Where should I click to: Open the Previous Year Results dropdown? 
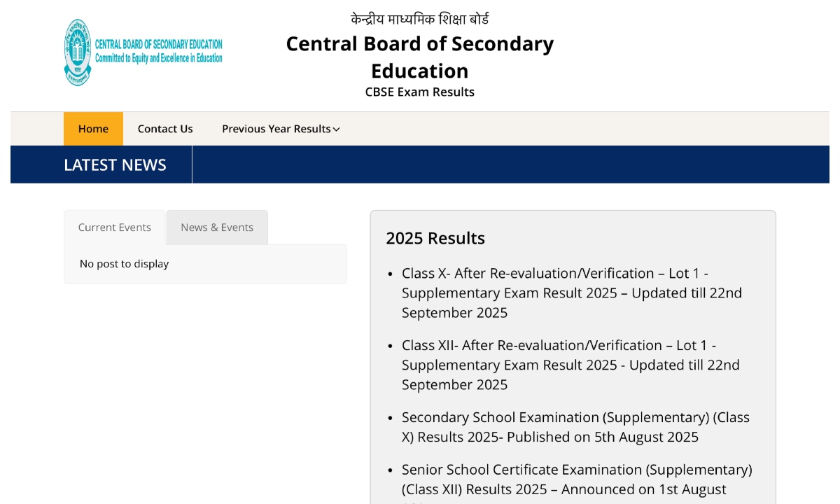276,129
